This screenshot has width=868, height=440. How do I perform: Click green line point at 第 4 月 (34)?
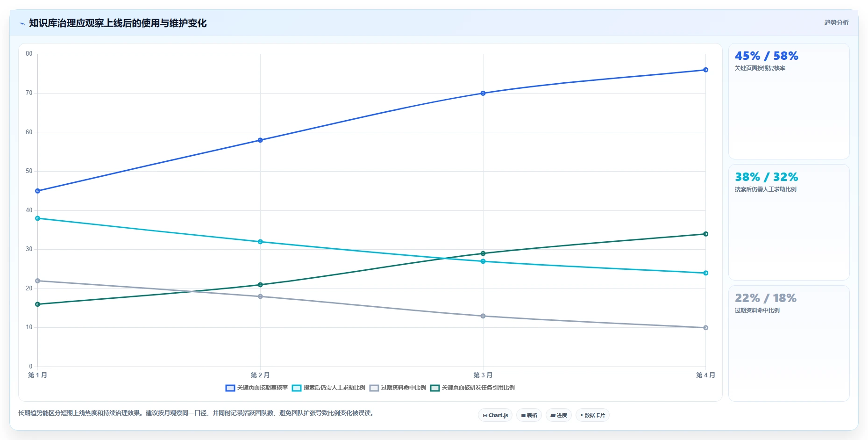705,234
